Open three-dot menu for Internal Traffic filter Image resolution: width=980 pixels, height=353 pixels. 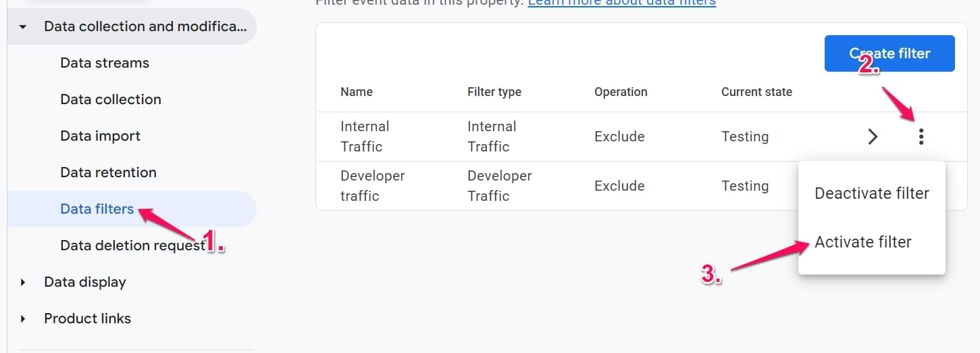(921, 137)
